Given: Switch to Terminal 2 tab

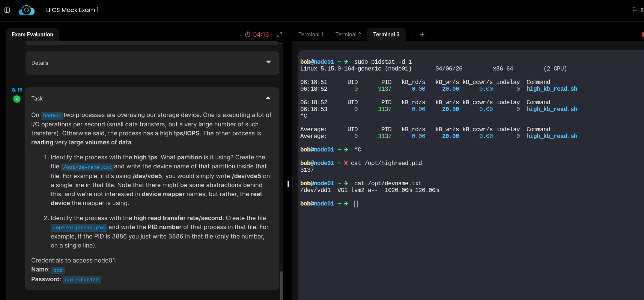Looking at the screenshot, I should tap(348, 34).
